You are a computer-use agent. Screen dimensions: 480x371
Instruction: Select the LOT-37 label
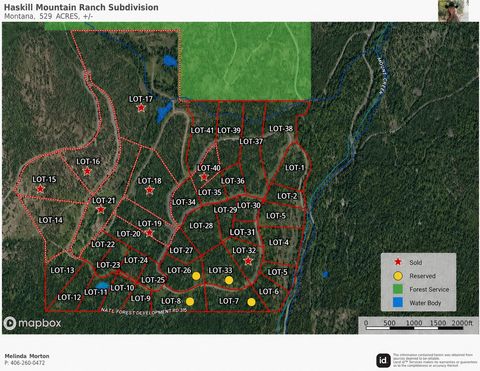[251, 141]
